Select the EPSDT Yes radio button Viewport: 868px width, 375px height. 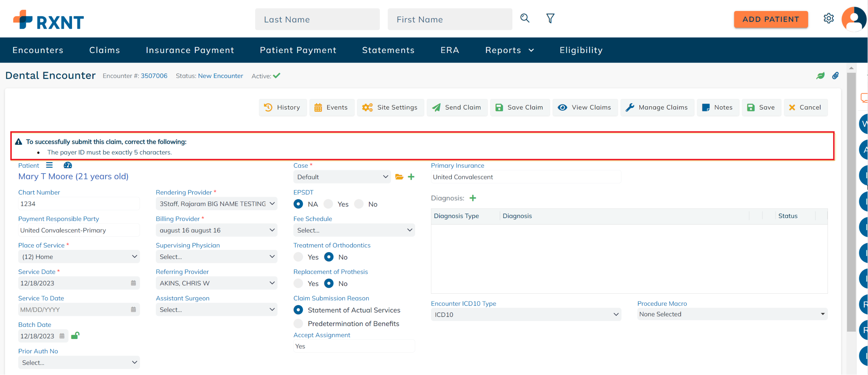328,204
